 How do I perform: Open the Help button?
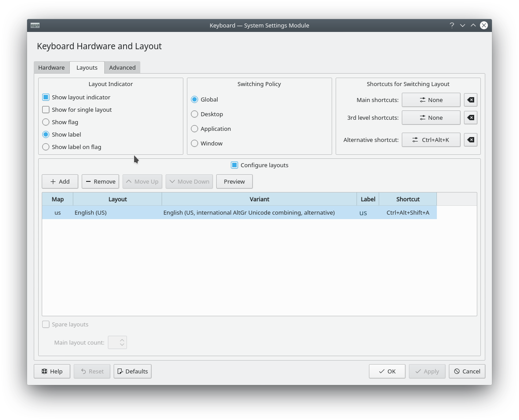[52, 371]
